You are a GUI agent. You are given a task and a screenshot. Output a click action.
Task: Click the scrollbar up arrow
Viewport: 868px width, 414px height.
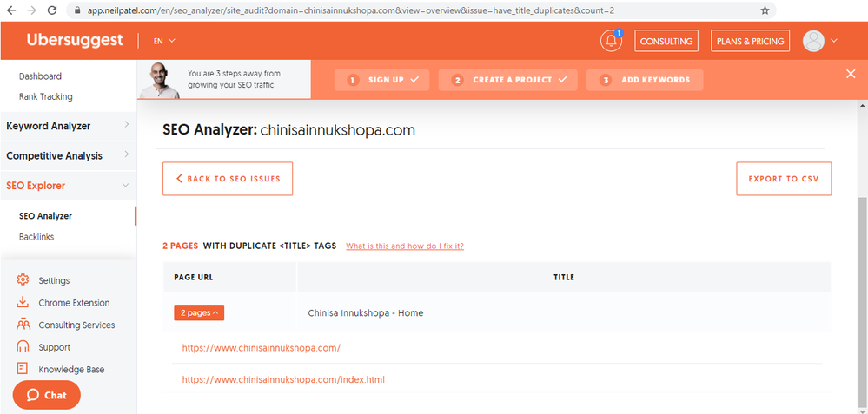(x=863, y=105)
